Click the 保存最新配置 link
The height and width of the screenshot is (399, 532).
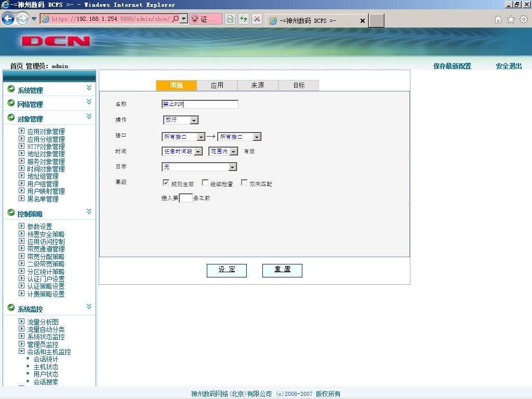(453, 66)
